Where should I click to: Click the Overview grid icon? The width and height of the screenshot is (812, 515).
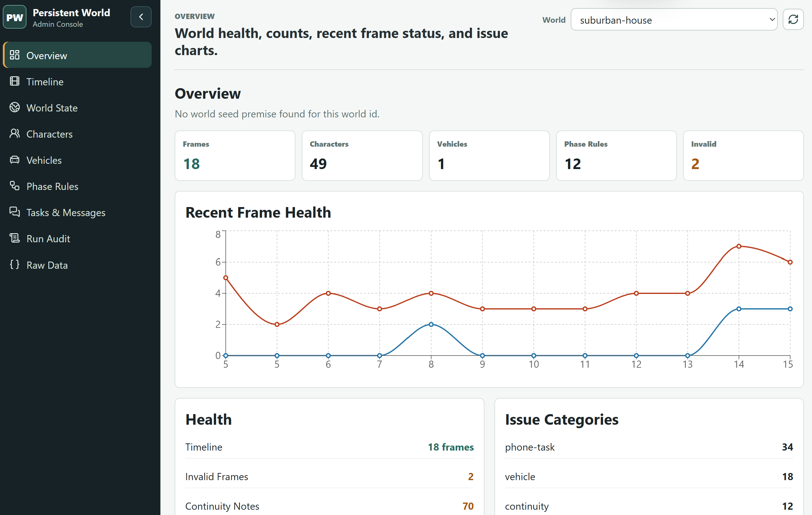pyautogui.click(x=15, y=55)
